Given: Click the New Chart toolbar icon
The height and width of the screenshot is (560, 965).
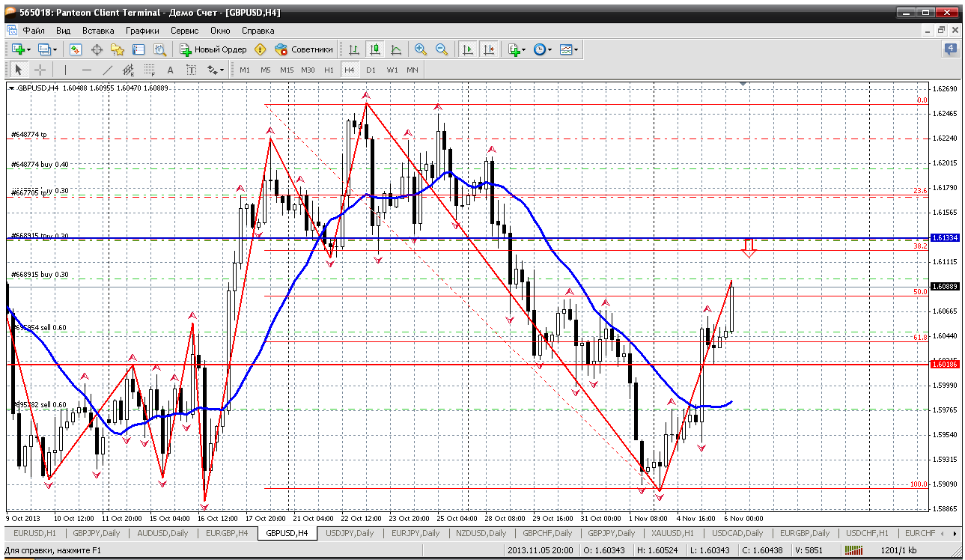Looking at the screenshot, I should 17,49.
